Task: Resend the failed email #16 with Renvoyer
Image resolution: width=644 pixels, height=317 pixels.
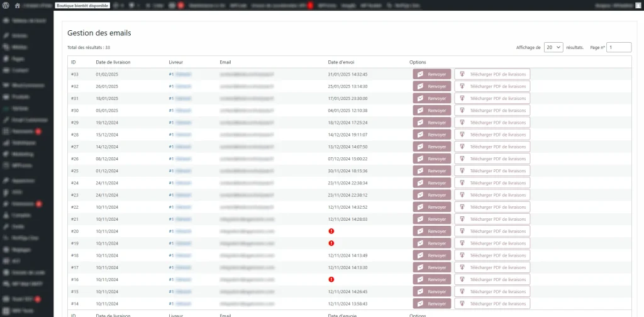Action: click(431, 280)
